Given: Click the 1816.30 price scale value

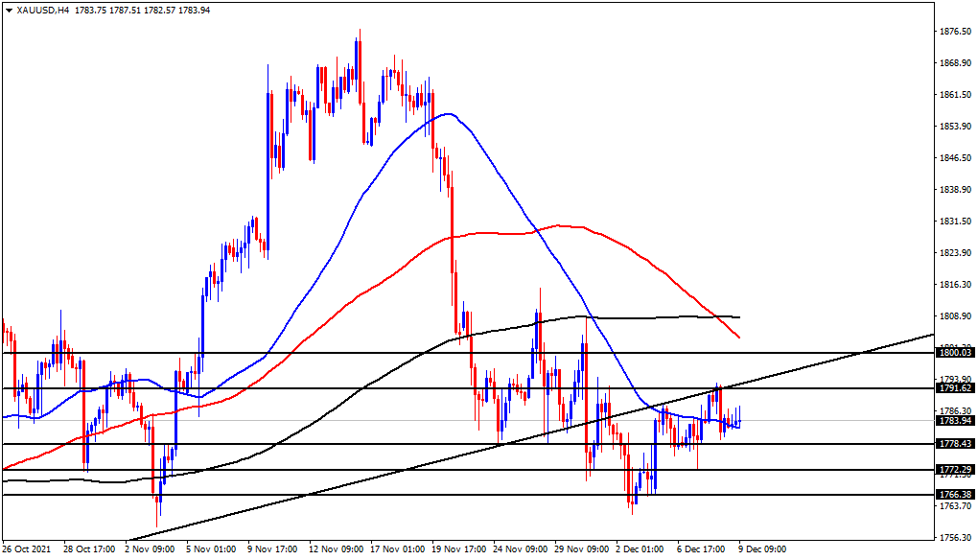Looking at the screenshot, I should pos(956,285).
